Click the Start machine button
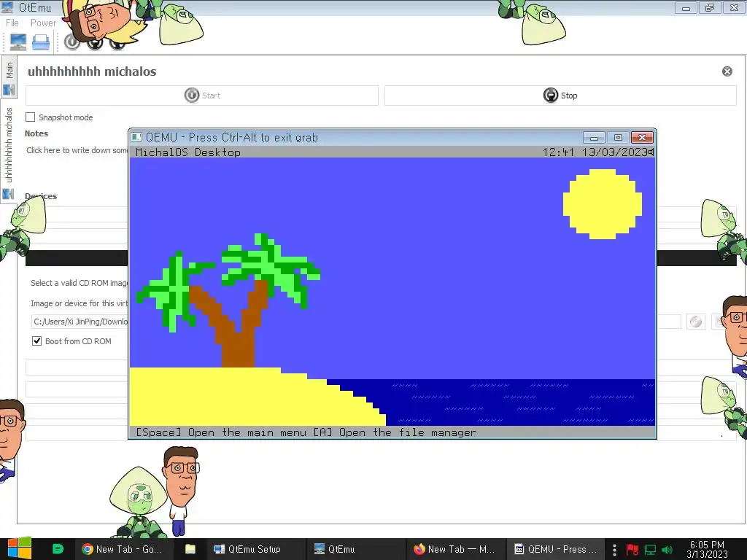 (x=202, y=96)
